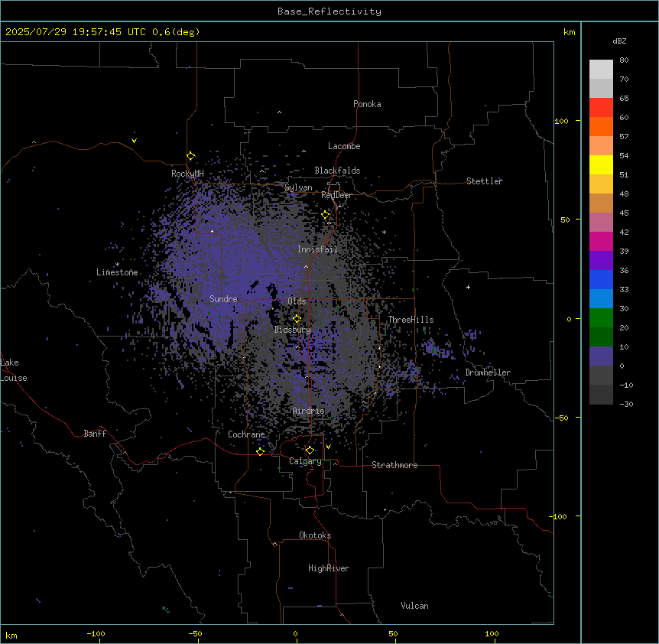The image size is (659, 644).
Task: Click the Okotoks city label
Action: [315, 535]
